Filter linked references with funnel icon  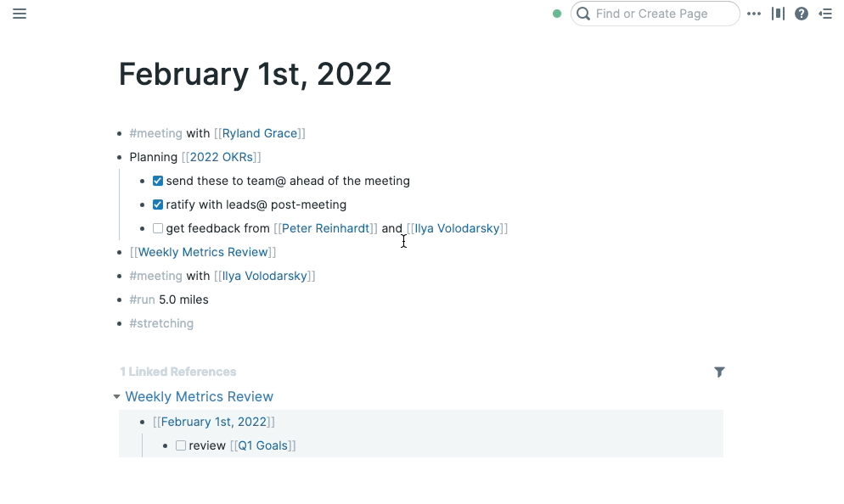coord(719,372)
